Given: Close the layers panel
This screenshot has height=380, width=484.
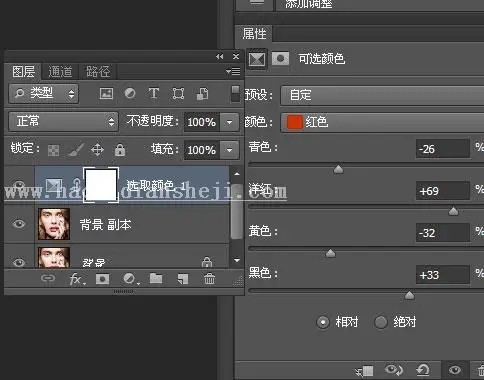Looking at the screenshot, I should 236,56.
